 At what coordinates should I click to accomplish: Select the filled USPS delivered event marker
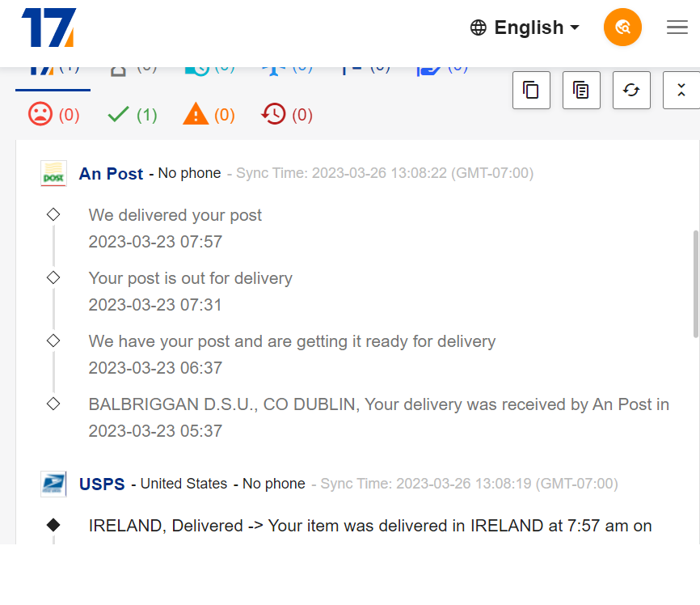53,525
